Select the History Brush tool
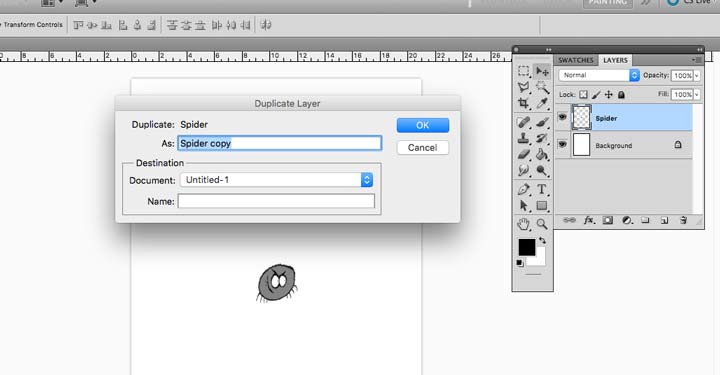This screenshot has height=375, width=720. point(542,138)
